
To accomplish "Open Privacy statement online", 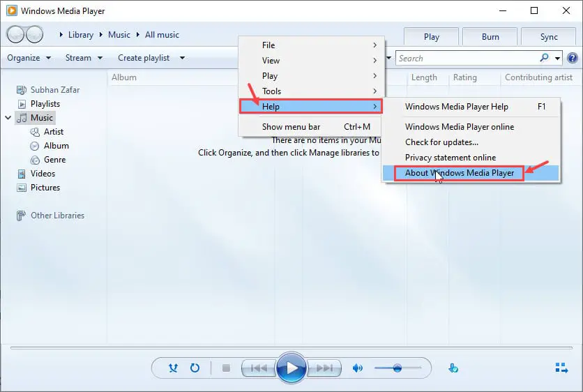I will [471, 158].
